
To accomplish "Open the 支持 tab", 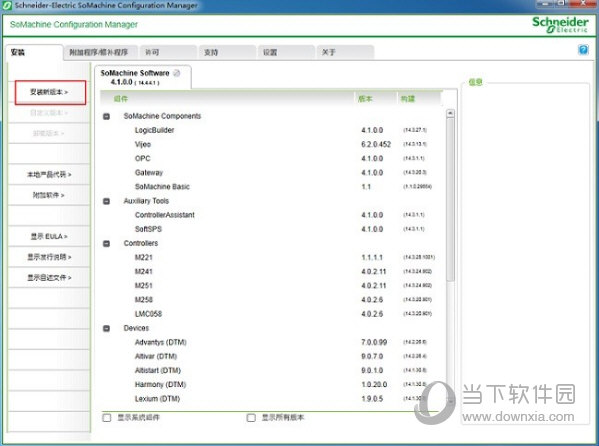I will click(x=227, y=52).
